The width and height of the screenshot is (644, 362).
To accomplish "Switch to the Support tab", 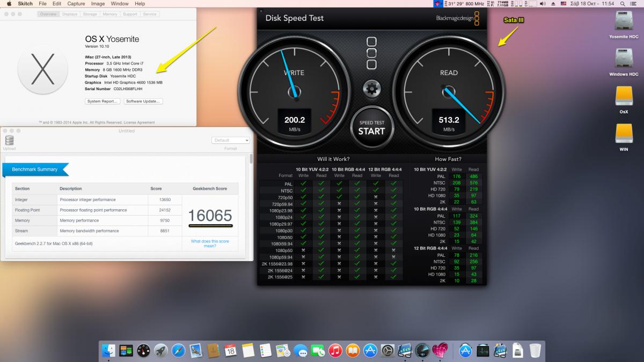I will point(130,14).
